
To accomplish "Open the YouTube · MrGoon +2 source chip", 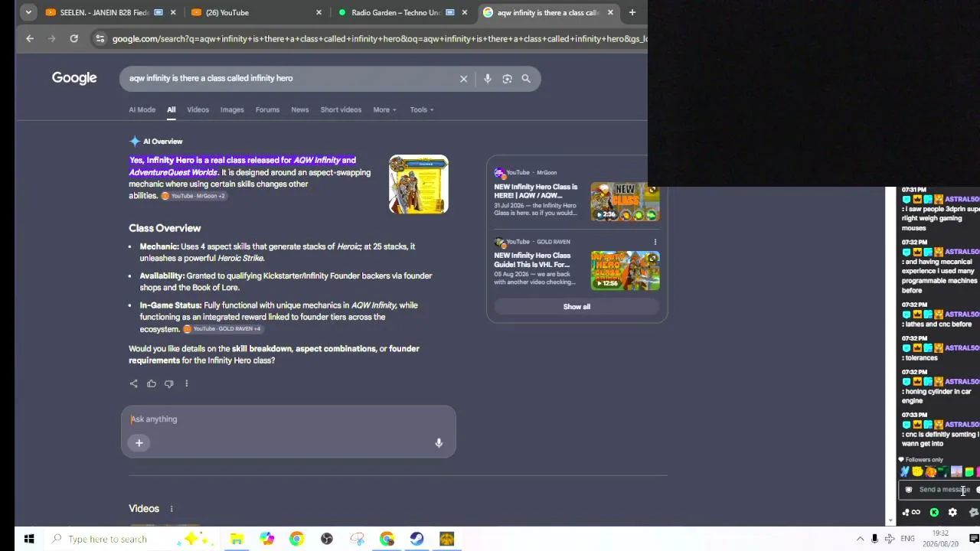I will 194,196.
